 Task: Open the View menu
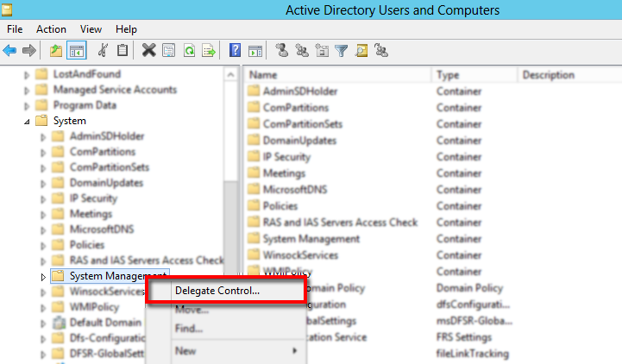click(x=90, y=29)
